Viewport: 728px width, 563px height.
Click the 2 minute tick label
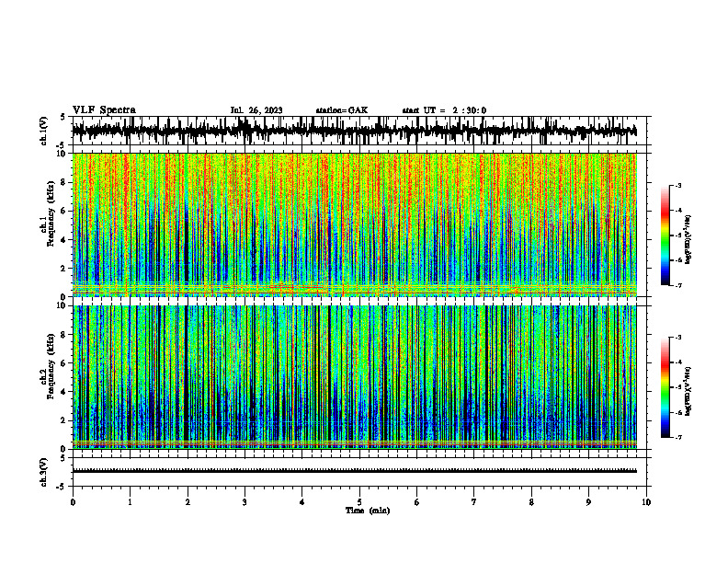188,502
